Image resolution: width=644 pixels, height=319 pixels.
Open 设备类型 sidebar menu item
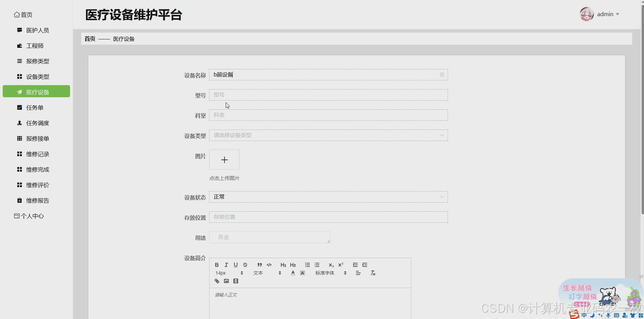[x=36, y=77]
